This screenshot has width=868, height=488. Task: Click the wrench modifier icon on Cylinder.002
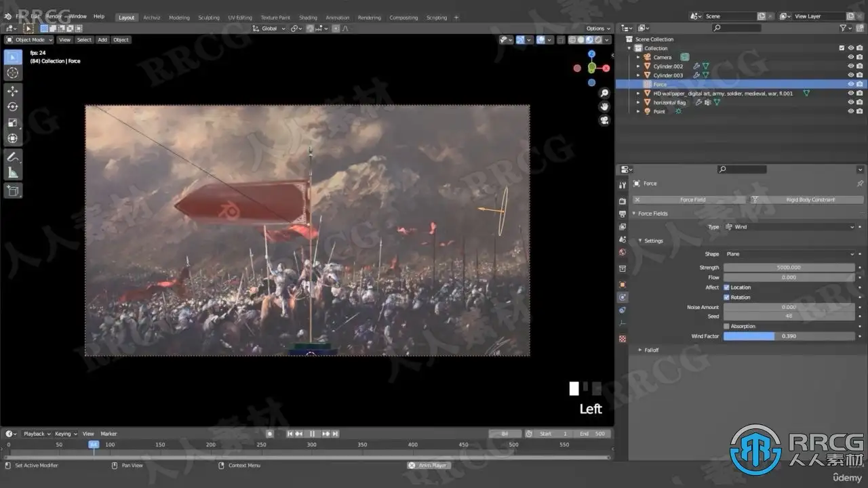click(696, 66)
